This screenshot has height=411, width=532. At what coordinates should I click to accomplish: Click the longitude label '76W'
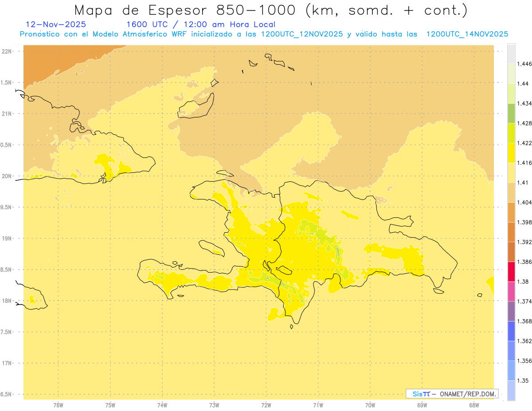pyautogui.click(x=59, y=405)
